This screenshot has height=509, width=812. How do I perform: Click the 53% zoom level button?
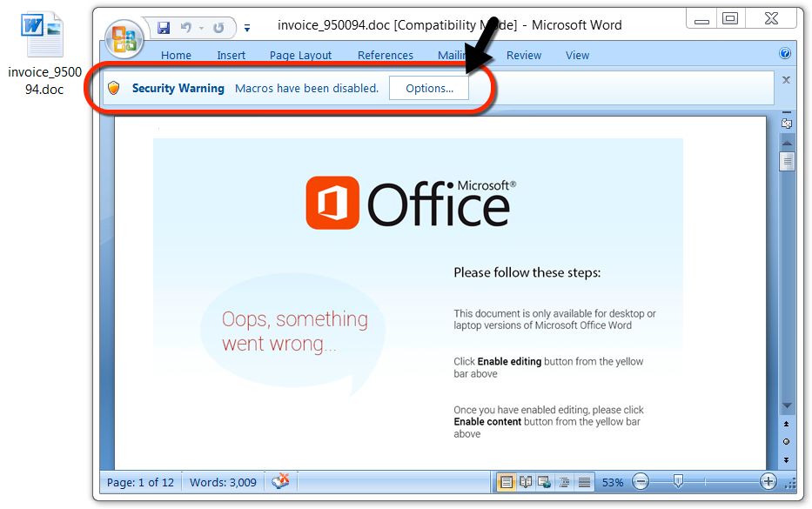[613, 483]
